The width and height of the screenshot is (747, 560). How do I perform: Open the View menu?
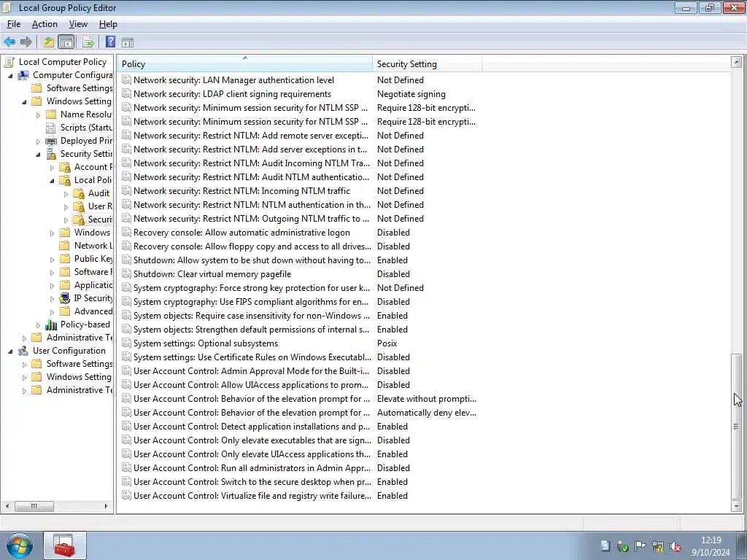78,24
